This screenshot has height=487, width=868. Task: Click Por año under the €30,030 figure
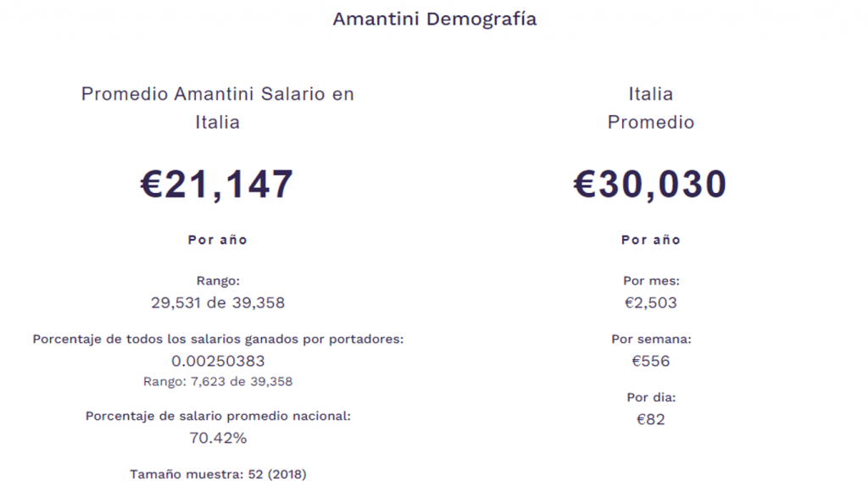[650, 240]
